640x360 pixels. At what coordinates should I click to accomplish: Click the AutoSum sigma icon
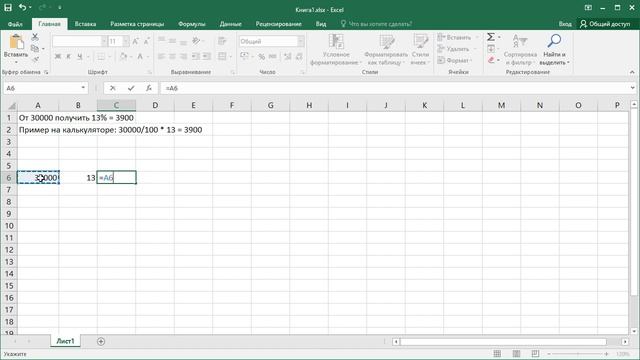click(x=491, y=37)
